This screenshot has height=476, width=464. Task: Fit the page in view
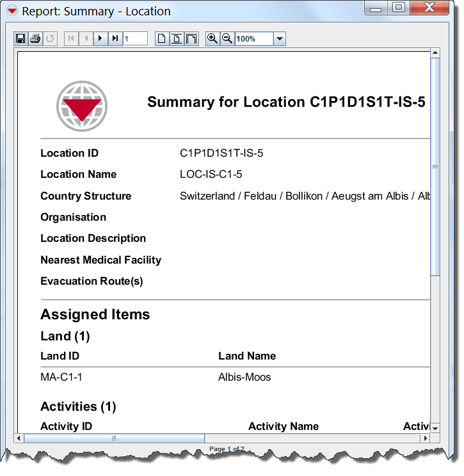177,39
